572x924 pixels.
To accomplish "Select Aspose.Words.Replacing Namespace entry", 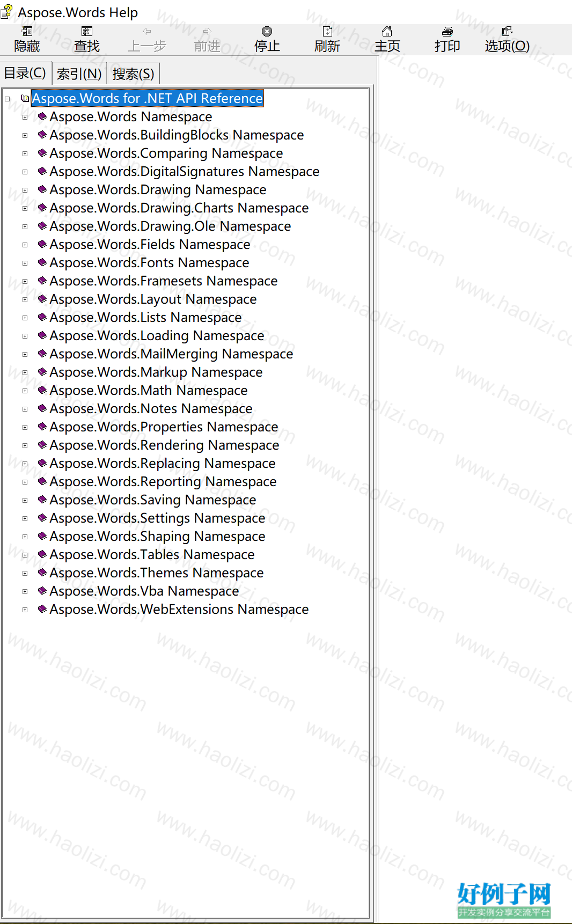I will pos(163,463).
